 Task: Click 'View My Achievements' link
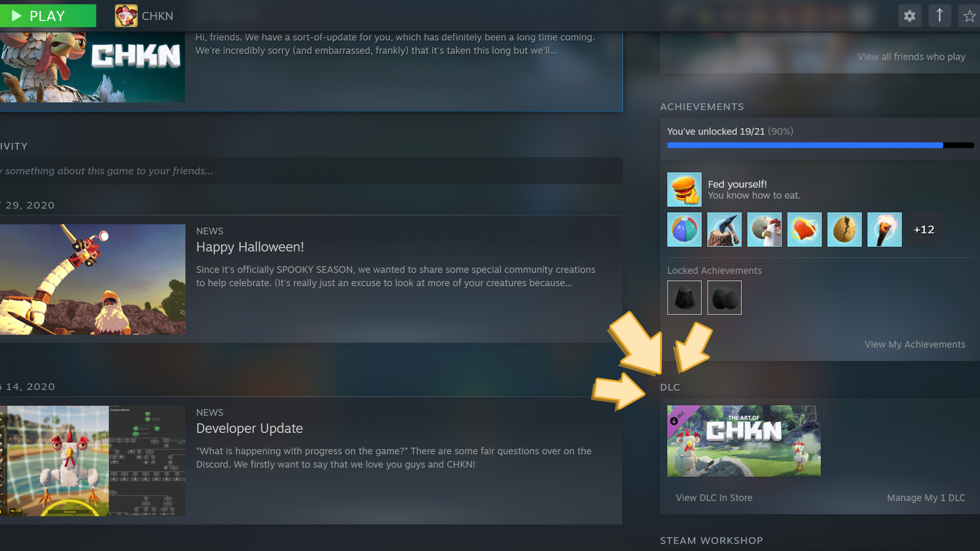point(915,344)
